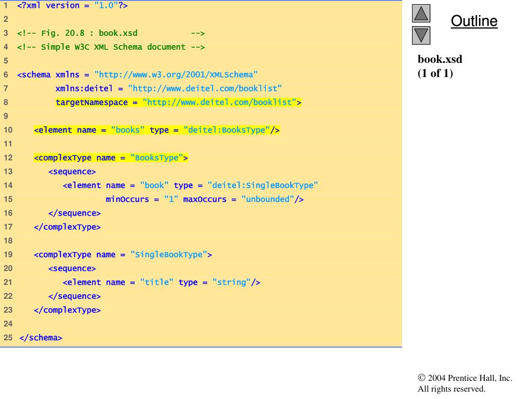Click the "Fig. 20.8 : book.xsd" comment
This screenshot has width=532, height=399.
tap(111, 33)
